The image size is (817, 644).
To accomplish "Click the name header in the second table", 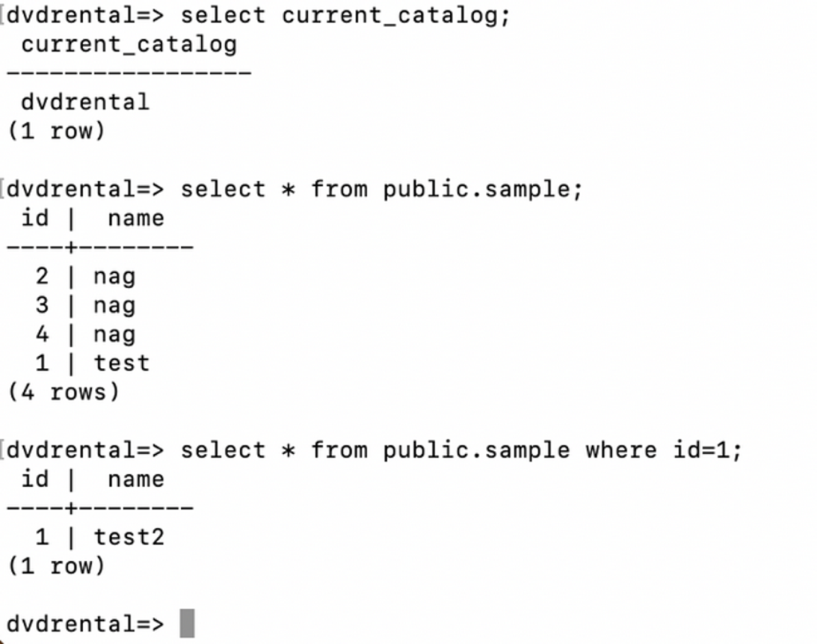I will [x=136, y=480].
